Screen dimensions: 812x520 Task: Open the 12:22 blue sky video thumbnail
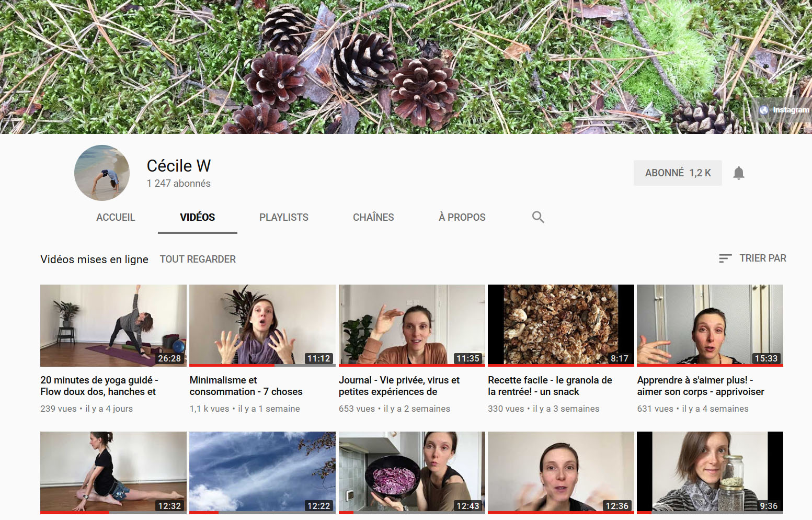point(262,472)
